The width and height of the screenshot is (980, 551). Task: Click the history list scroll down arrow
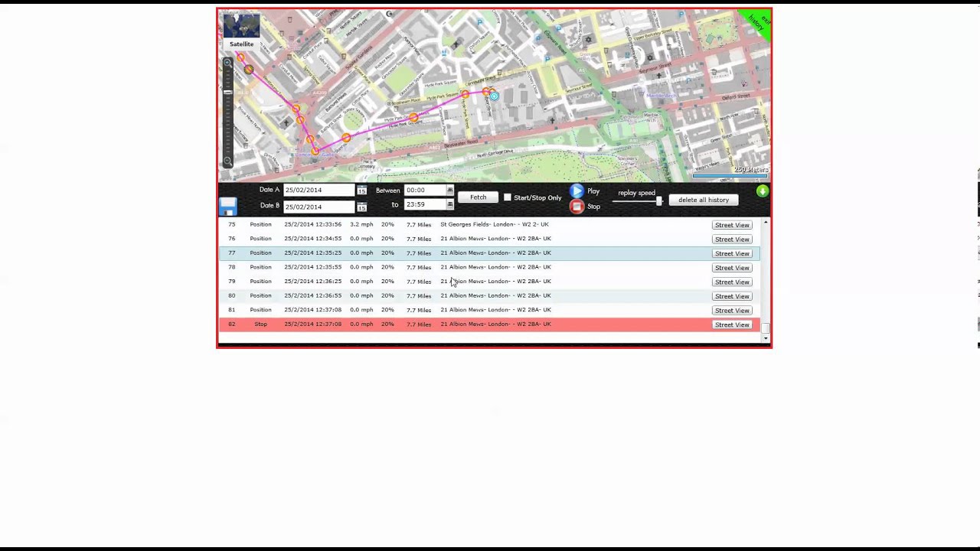tap(766, 337)
